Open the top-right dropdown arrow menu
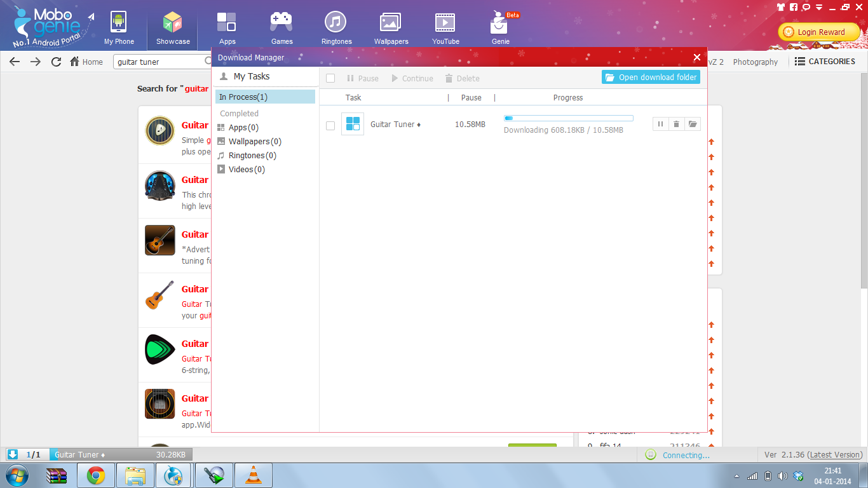The image size is (868, 488). 819,8
